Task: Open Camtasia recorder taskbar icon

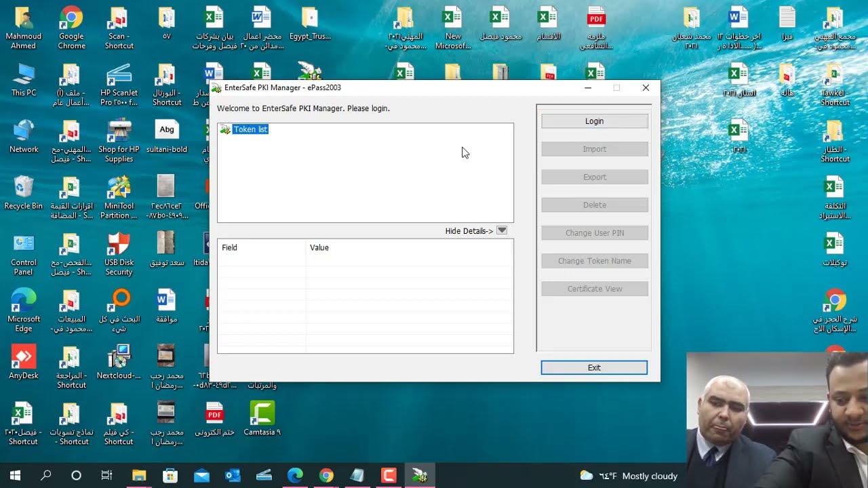Action: (x=389, y=476)
